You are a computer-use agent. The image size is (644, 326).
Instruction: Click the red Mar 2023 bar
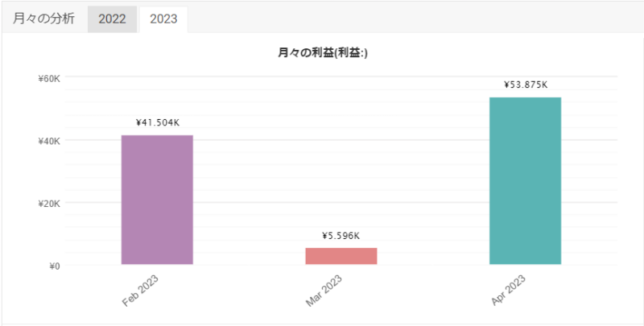[341, 256]
